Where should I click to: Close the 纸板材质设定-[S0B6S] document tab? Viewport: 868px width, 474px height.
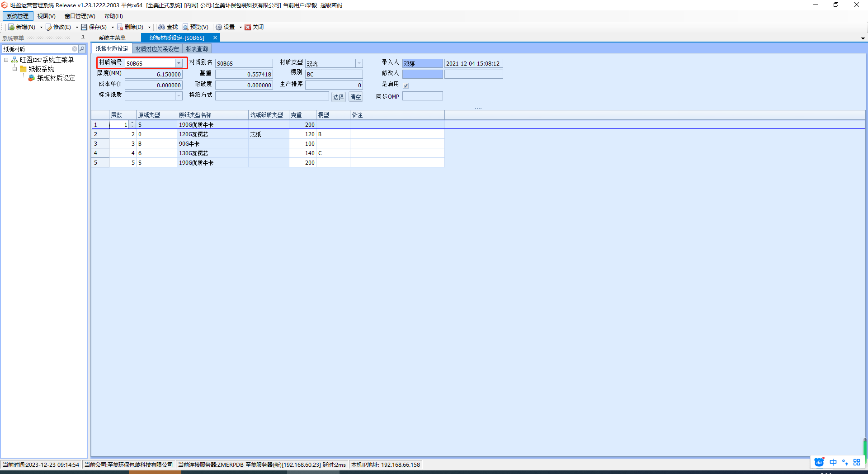[215, 38]
